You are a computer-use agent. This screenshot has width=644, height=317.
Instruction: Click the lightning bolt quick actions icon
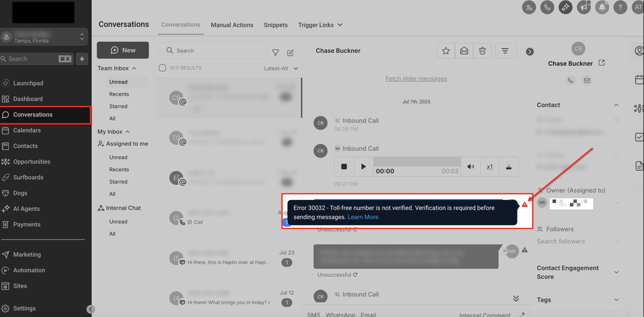82,59
